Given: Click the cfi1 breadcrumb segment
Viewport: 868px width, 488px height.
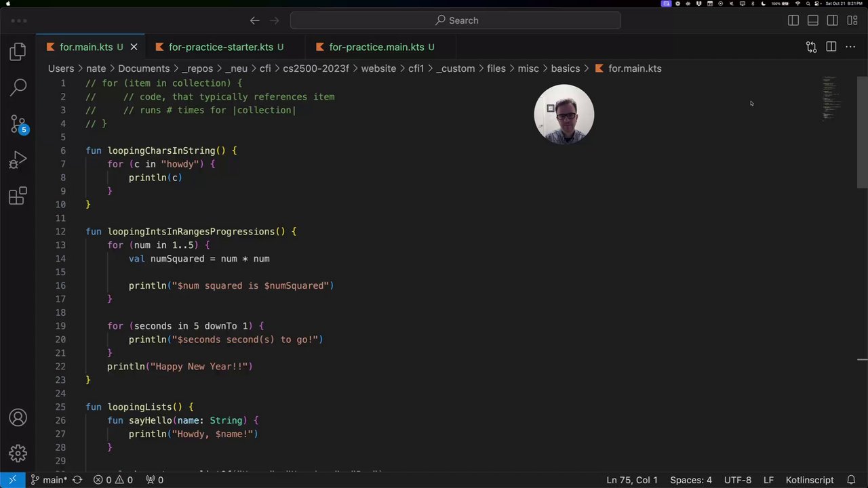Looking at the screenshot, I should [x=416, y=68].
